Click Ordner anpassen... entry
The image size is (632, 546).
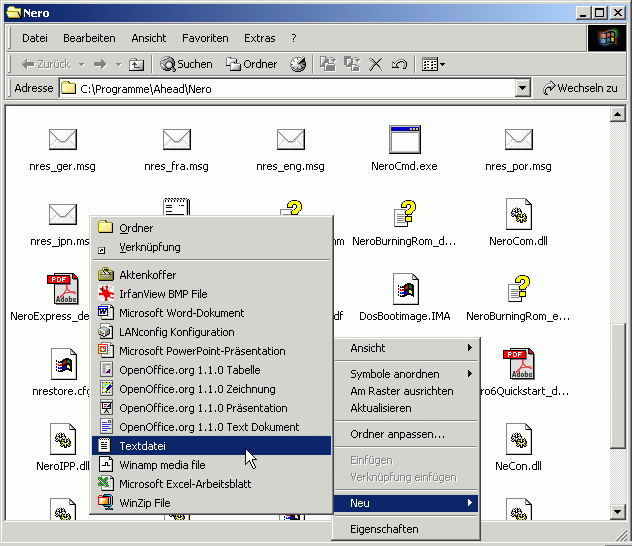(407, 434)
